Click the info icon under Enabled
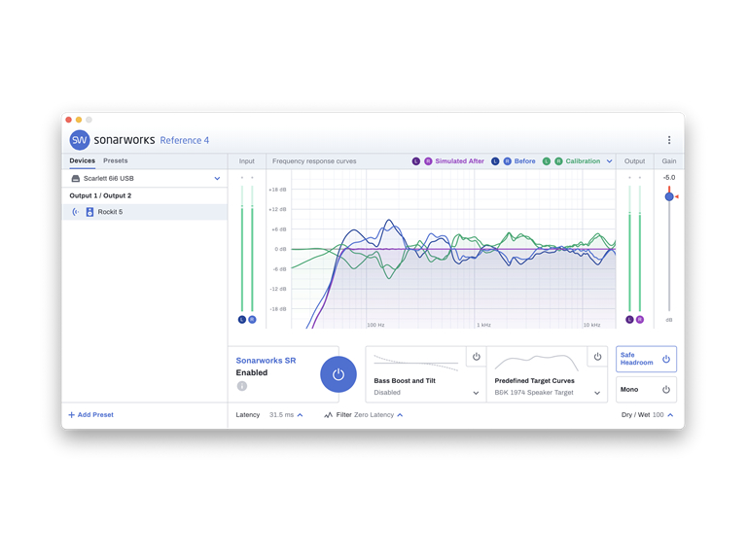This screenshot has width=747, height=560. (x=242, y=386)
